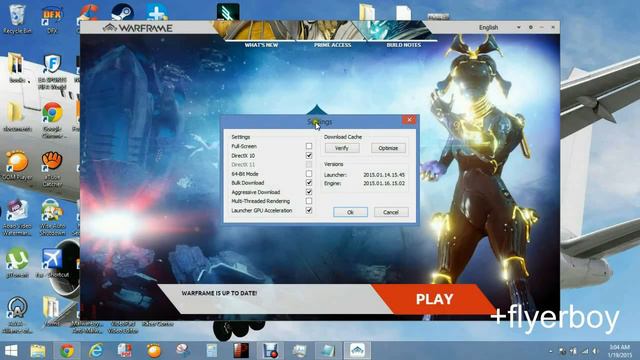Viewport: 640px width, 360px height.
Task: Click the Warframe logo in launcher header
Action: click(x=138, y=28)
